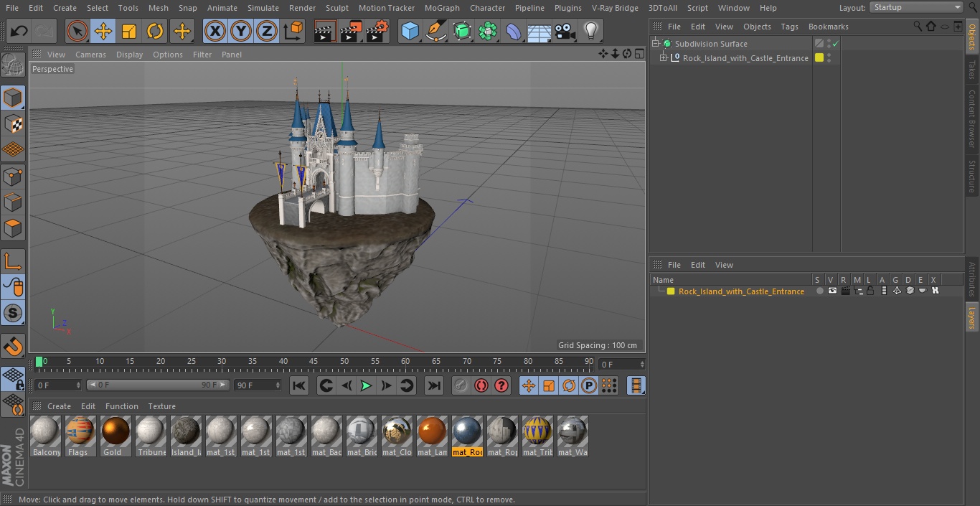The height and width of the screenshot is (506, 980).
Task: Select the Flags material thumbnail
Action: pyautogui.click(x=80, y=436)
